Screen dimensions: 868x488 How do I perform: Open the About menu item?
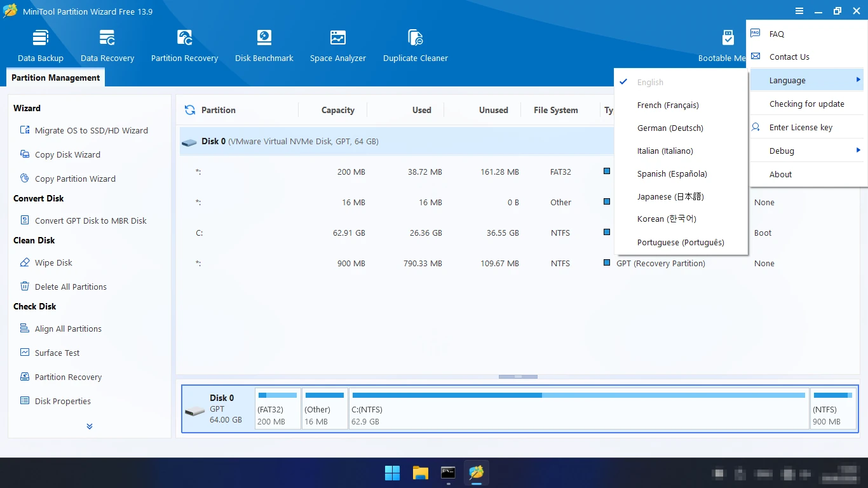[807, 174]
